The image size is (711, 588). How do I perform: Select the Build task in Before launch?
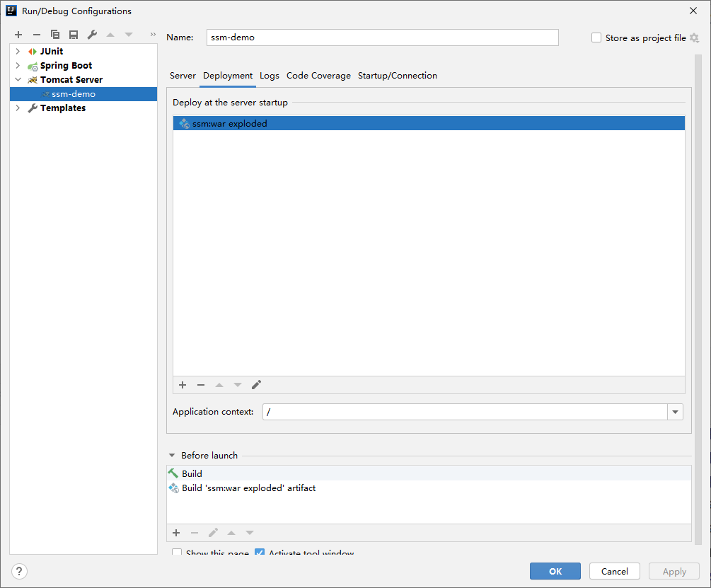[x=429, y=473]
